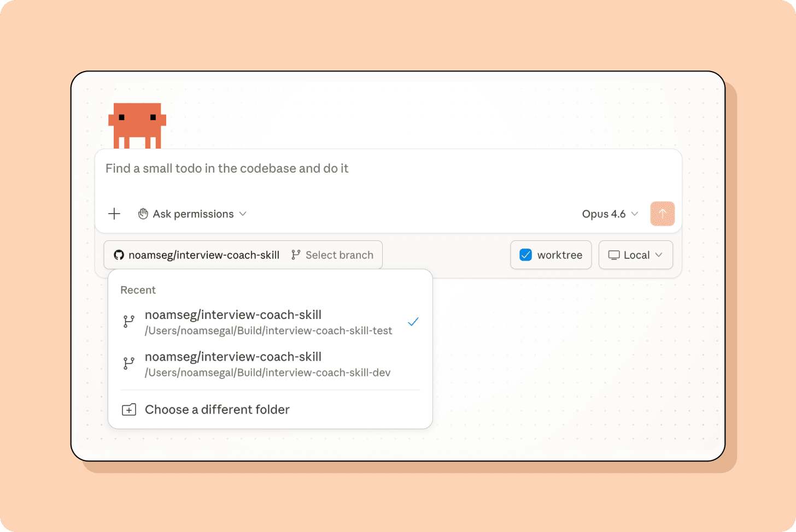Viewport: 796px width, 532px height.
Task: Click the prompt text input field
Action: 388,169
